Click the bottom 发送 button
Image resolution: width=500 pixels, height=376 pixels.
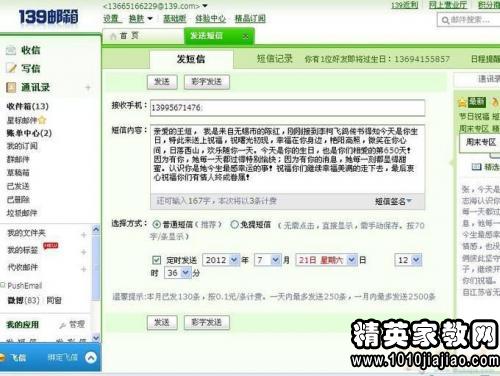point(162,322)
